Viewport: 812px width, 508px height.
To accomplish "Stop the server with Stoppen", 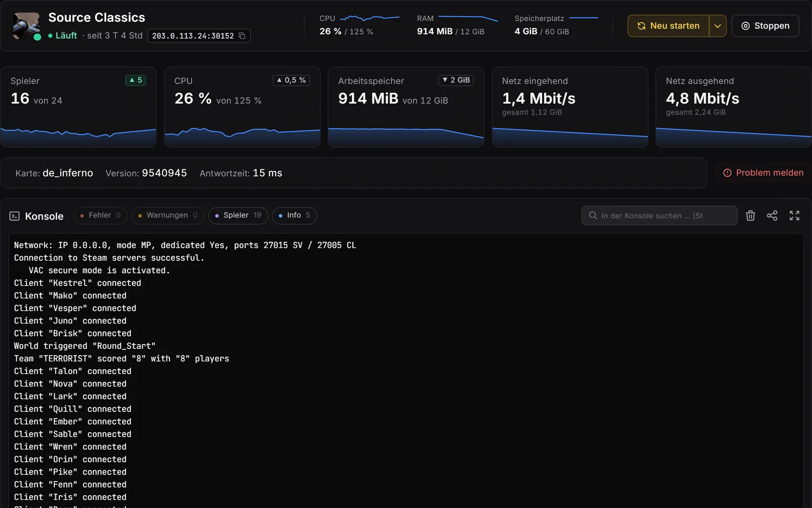I will tap(765, 26).
